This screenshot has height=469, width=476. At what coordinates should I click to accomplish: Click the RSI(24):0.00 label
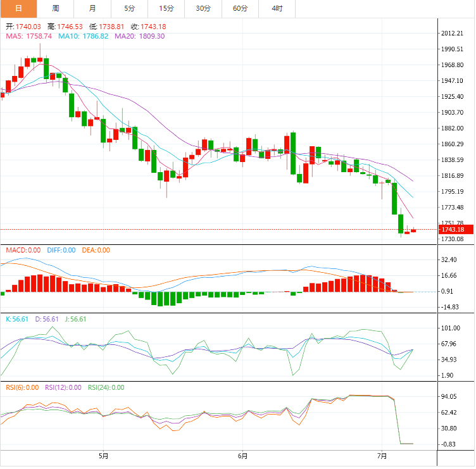[x=106, y=387]
